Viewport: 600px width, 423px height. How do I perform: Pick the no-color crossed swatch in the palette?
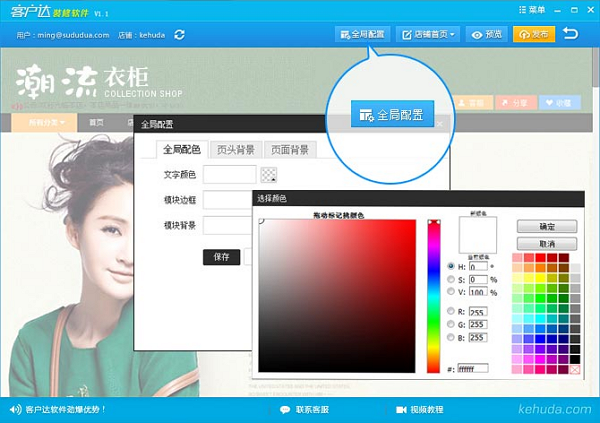pyautogui.click(x=575, y=369)
